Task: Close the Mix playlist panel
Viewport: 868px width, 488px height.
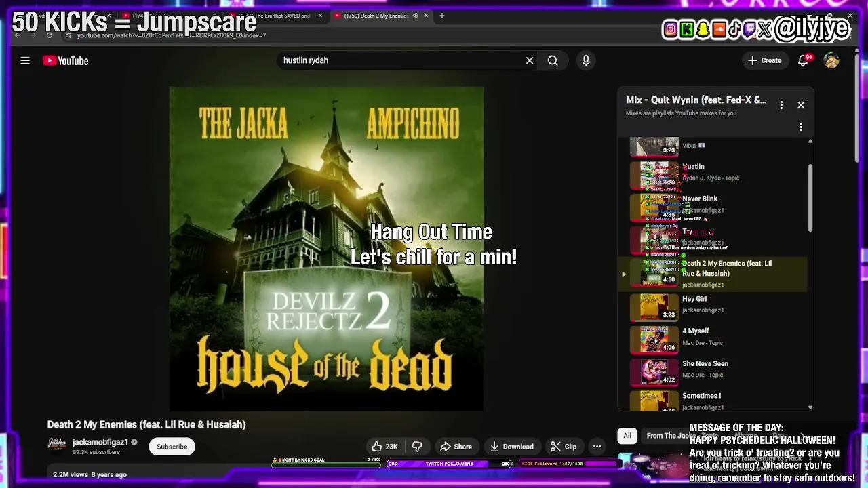Action: [801, 105]
